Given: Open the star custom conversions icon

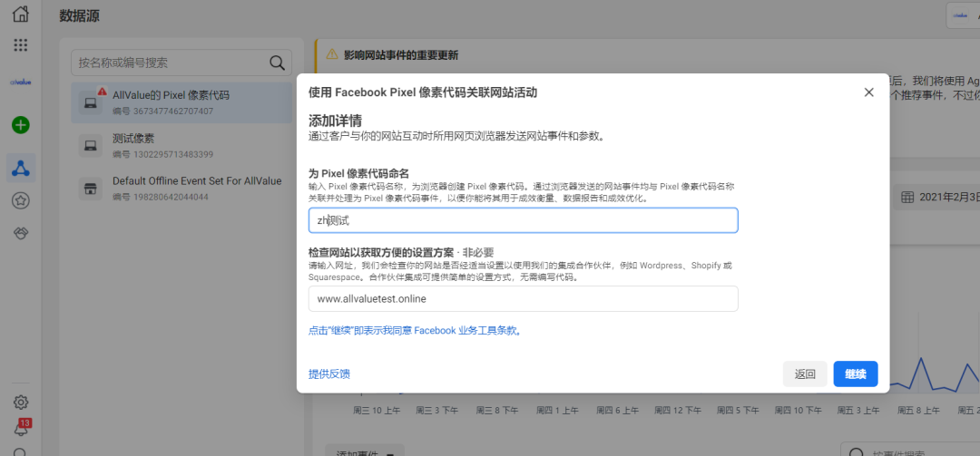Looking at the screenshot, I should [x=21, y=200].
